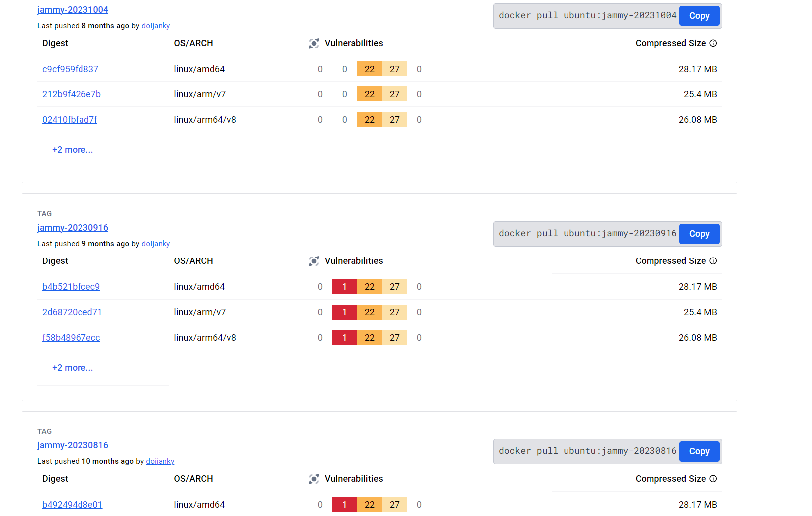Copy the jammy-20231004 docker pull command

(699, 16)
